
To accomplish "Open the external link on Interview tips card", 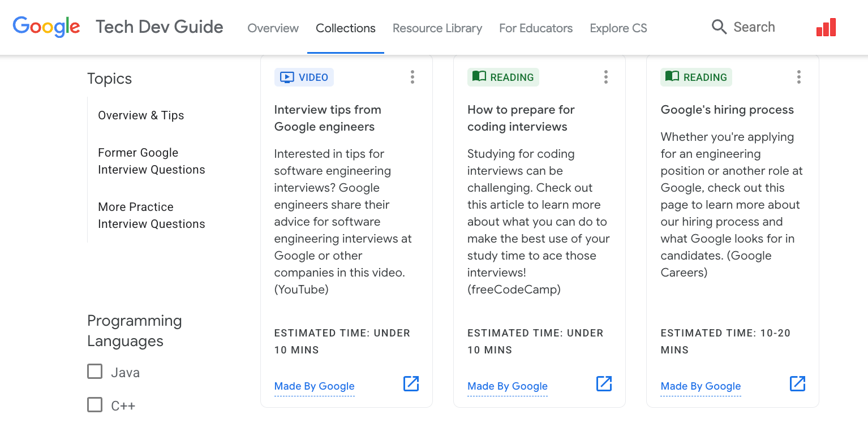I will (411, 383).
